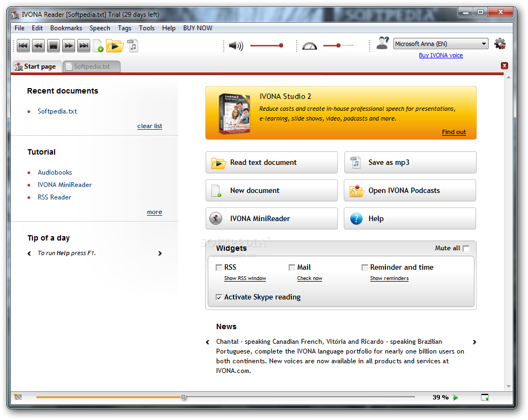
Task: Open the Microsoft Anna voice dropdown
Action: (441, 44)
